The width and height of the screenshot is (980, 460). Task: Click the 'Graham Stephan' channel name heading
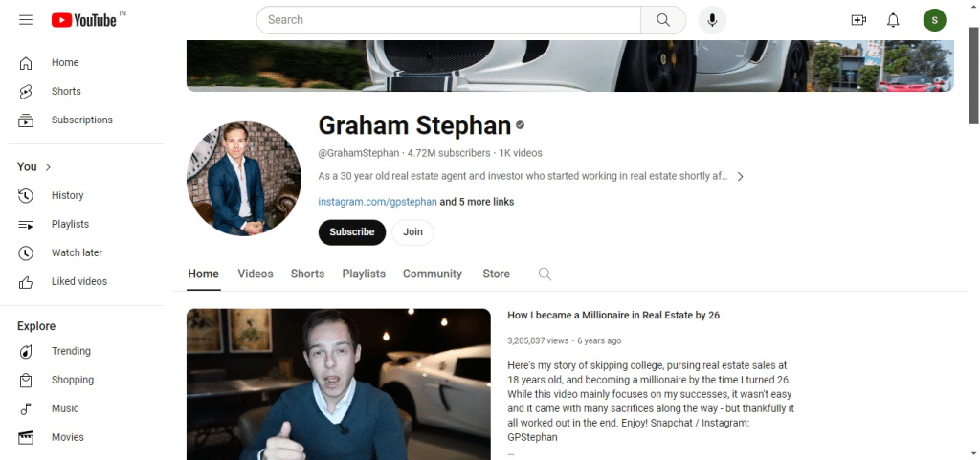tap(415, 125)
